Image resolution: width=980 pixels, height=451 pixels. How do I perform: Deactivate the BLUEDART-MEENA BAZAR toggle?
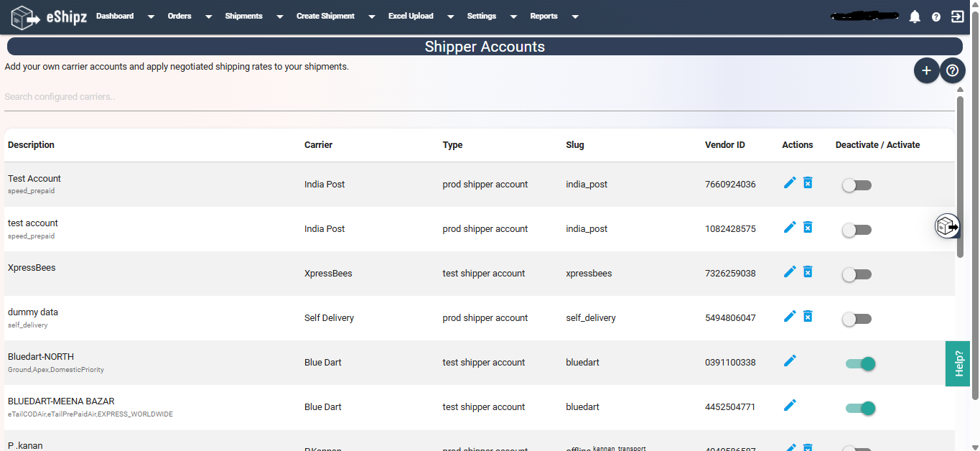(861, 409)
